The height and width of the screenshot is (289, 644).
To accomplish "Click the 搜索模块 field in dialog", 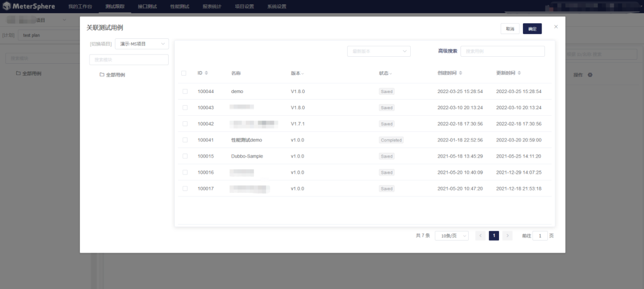I will [129, 60].
